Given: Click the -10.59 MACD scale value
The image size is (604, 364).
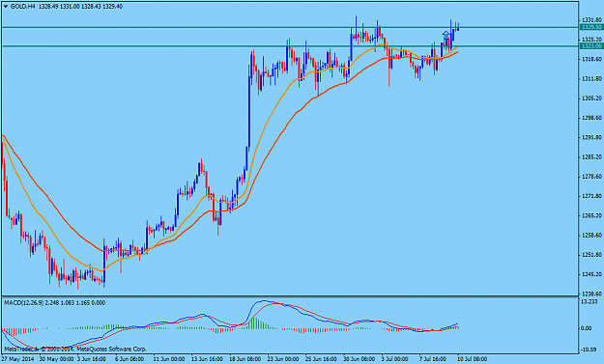Looking at the screenshot, I should coord(589,350).
